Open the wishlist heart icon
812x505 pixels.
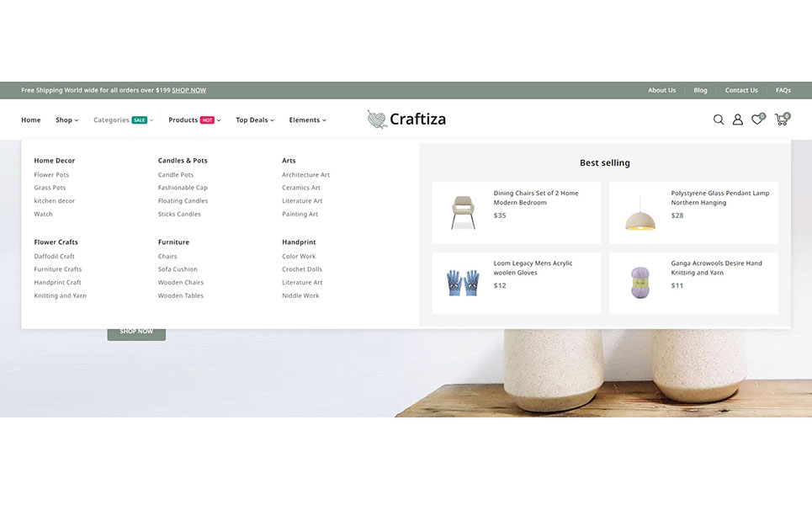(x=757, y=120)
